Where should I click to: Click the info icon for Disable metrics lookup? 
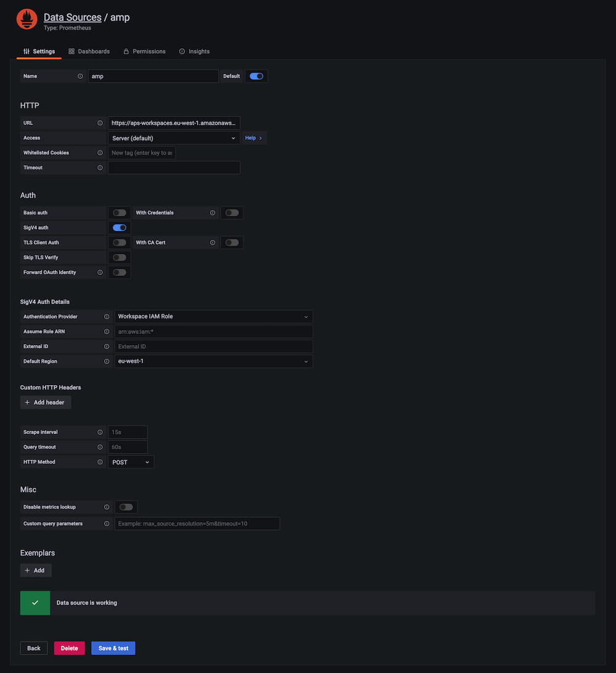pyautogui.click(x=107, y=507)
